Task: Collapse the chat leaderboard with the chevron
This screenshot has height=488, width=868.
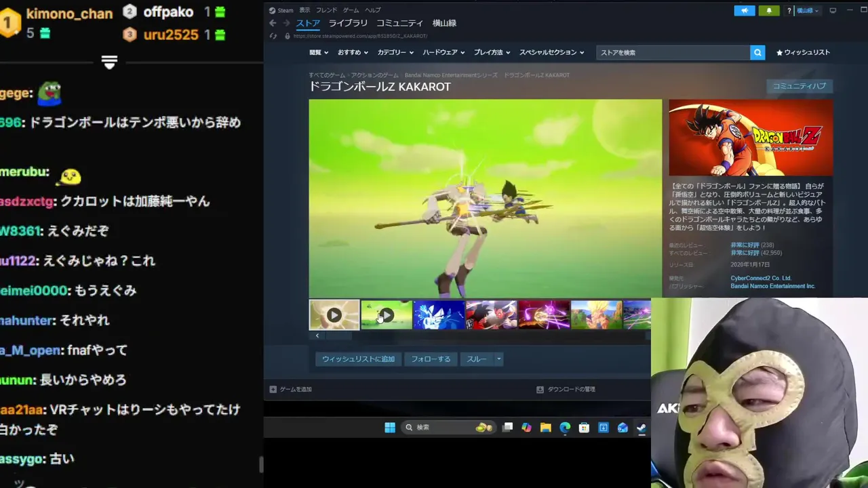Action: 109,62
